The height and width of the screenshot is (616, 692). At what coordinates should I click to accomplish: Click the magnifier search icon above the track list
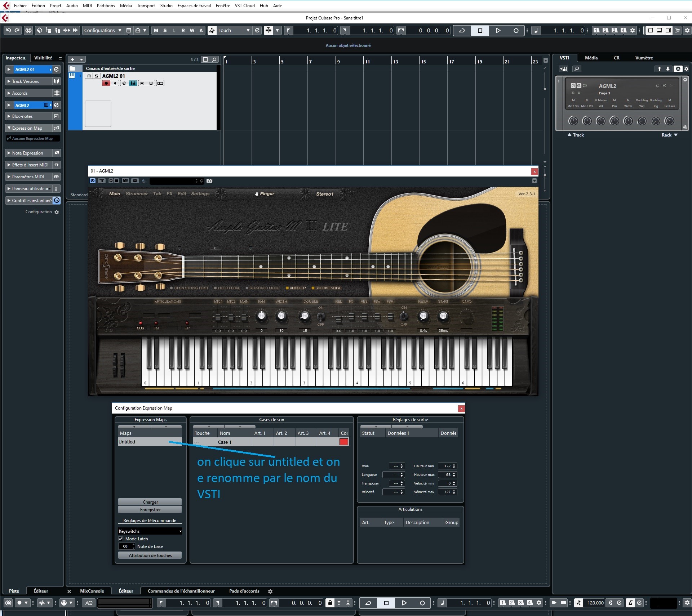point(213,59)
